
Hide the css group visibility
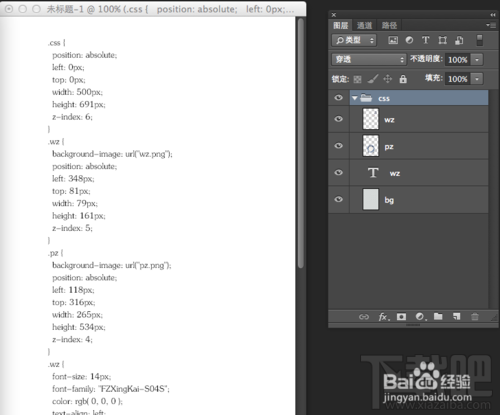point(339,98)
